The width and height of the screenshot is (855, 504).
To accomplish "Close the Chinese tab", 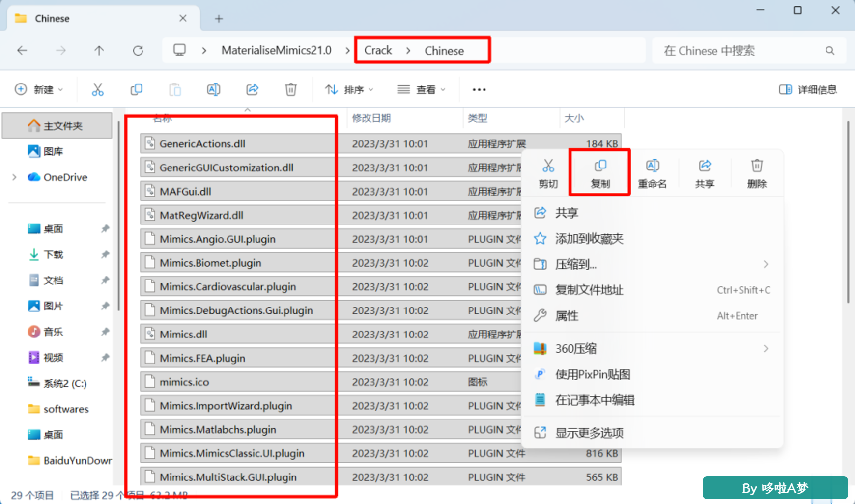I will [183, 18].
